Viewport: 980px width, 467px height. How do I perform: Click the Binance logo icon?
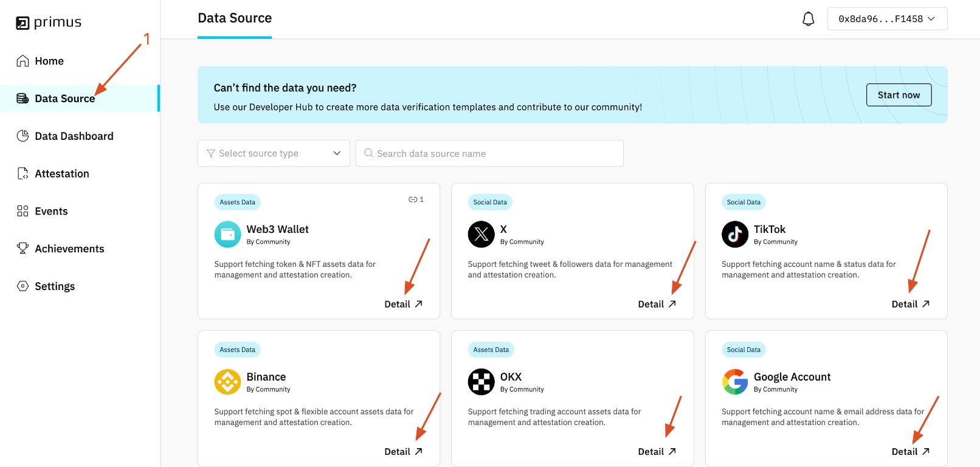(x=227, y=382)
